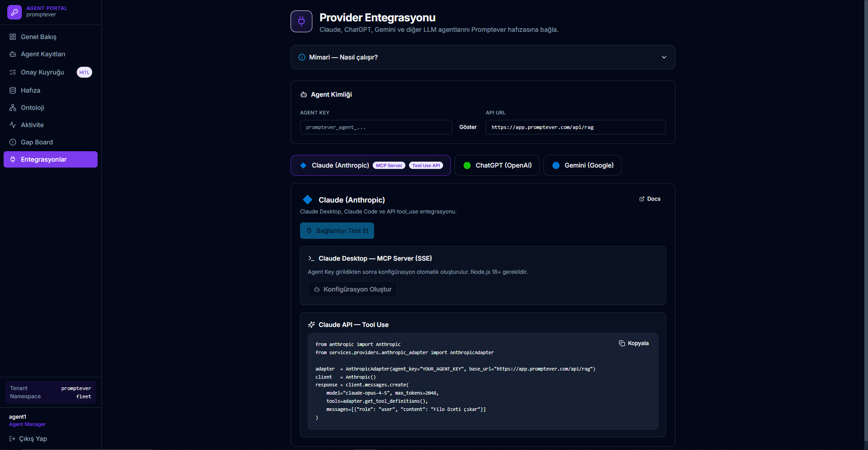
Task: Collapse the Mimari panel chevron
Action: pyautogui.click(x=663, y=57)
